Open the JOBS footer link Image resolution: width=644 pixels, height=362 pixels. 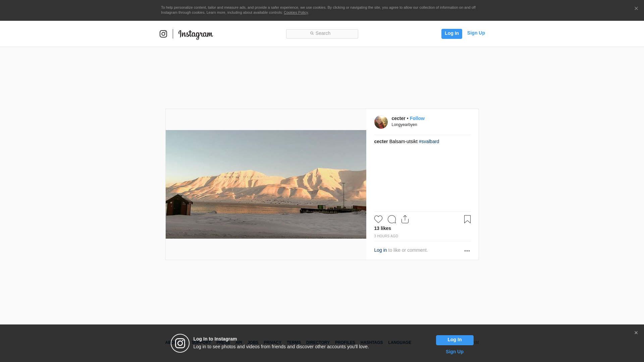point(253,343)
